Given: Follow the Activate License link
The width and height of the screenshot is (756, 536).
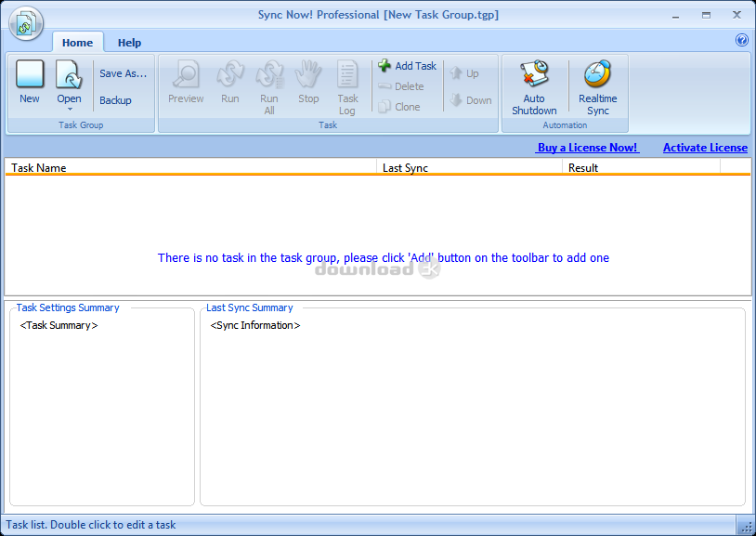Looking at the screenshot, I should pos(705,148).
